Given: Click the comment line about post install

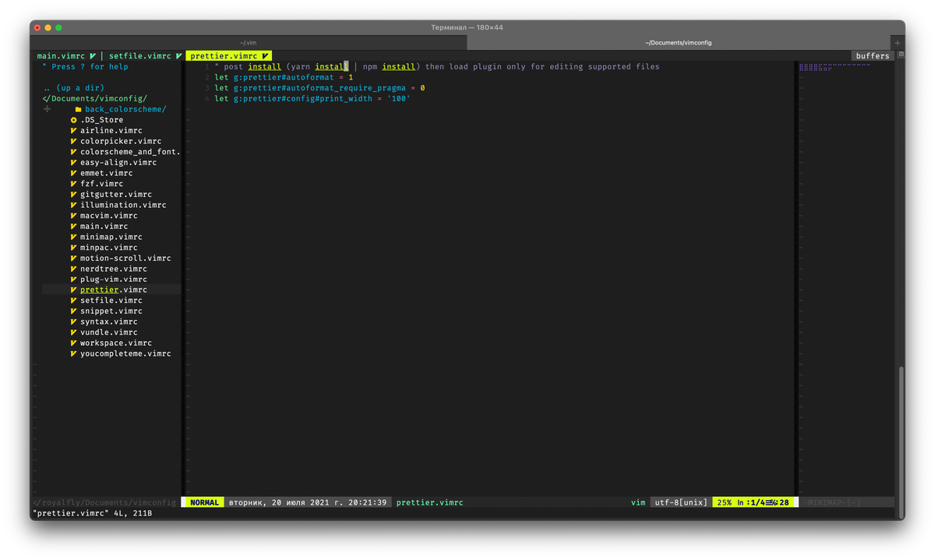Looking at the screenshot, I should (x=436, y=67).
